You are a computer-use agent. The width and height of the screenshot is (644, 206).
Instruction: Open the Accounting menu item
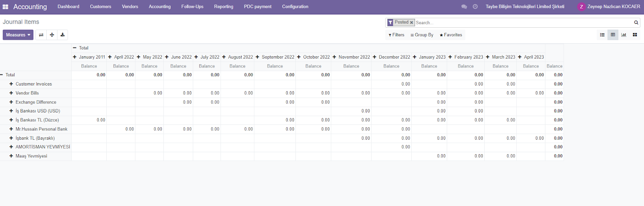[x=160, y=7]
